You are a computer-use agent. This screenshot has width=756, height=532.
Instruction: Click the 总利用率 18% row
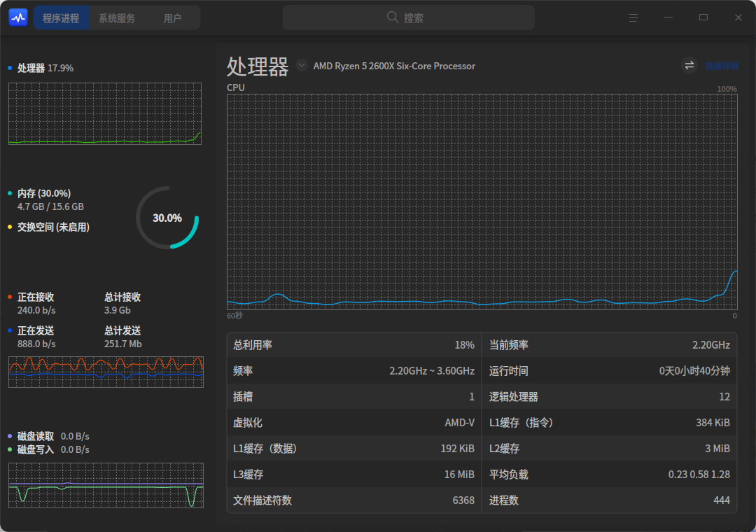pos(354,345)
